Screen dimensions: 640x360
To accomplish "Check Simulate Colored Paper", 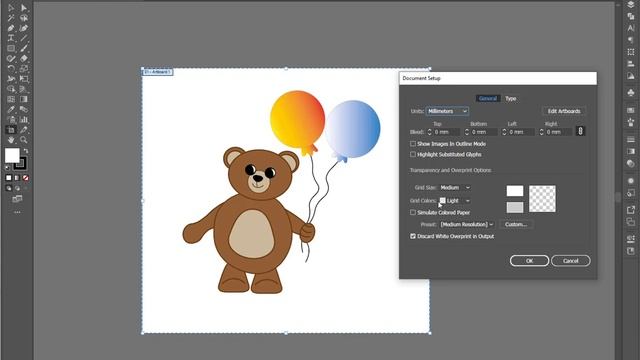I will (413, 212).
